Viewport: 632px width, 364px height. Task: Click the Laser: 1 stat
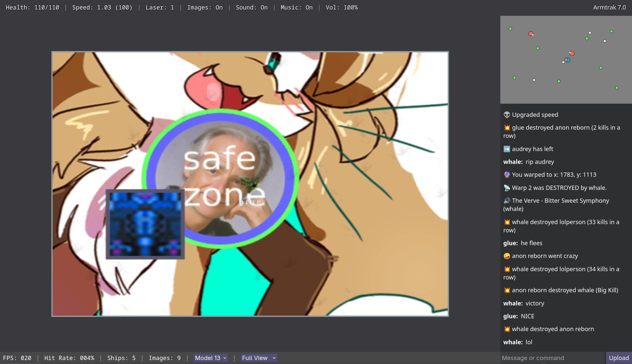160,8
